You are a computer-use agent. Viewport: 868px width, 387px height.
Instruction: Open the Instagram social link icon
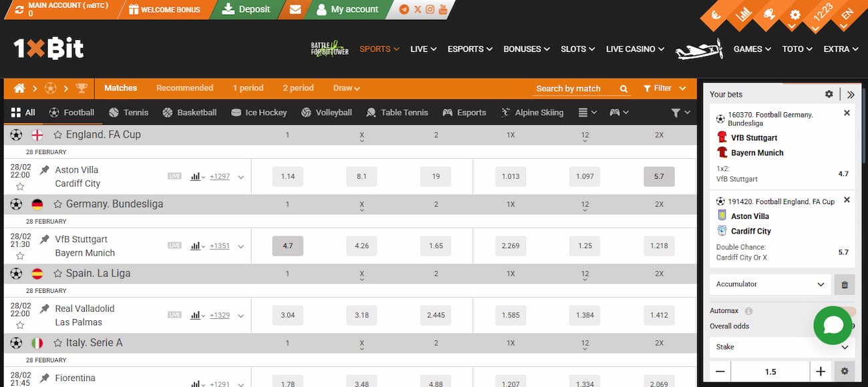pyautogui.click(x=430, y=9)
